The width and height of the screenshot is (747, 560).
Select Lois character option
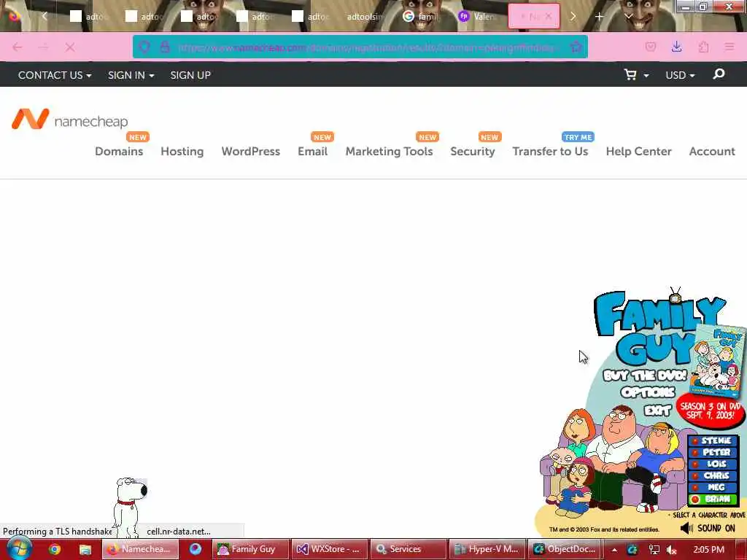[712, 464]
